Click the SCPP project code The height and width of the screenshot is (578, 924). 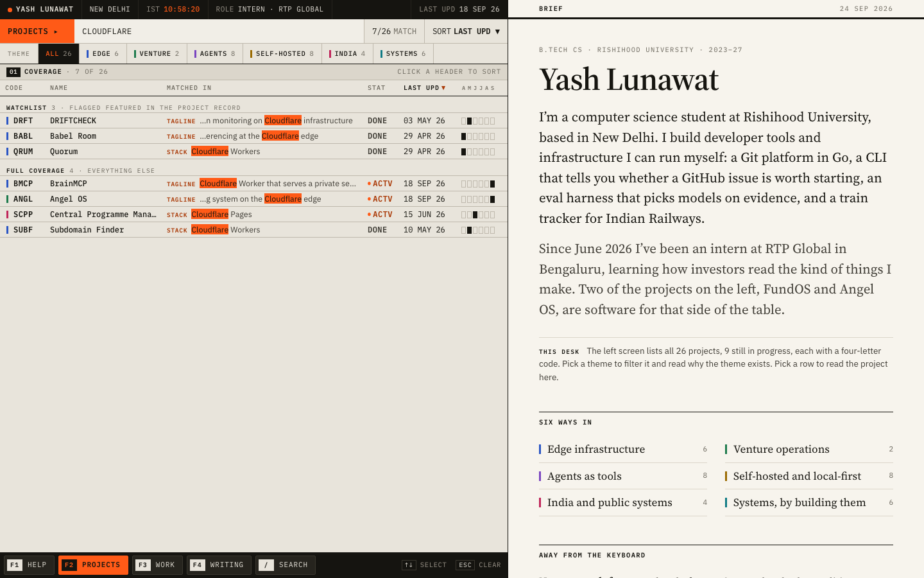coord(23,215)
